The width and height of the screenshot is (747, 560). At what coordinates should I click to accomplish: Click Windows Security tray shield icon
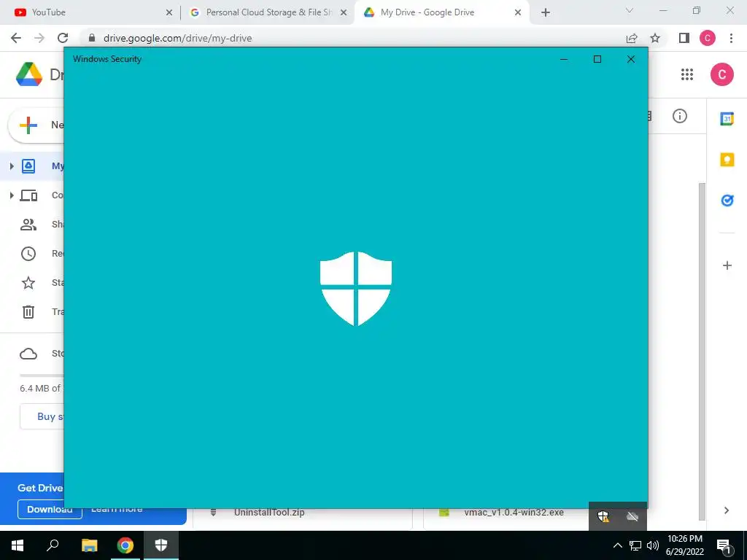point(603,516)
